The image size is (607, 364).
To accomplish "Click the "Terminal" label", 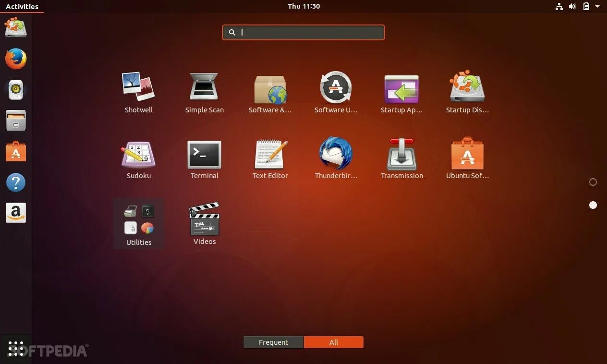I will click(x=204, y=176).
